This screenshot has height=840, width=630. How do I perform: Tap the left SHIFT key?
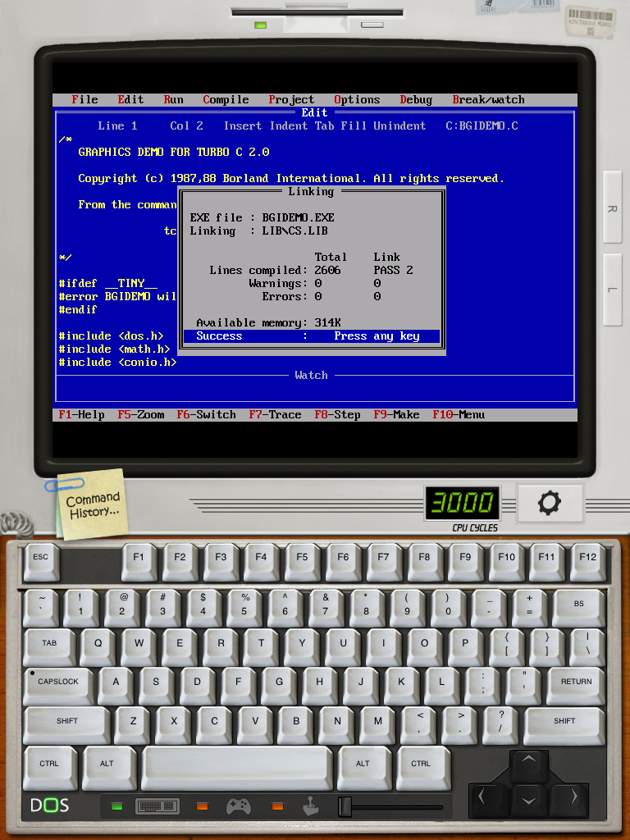click(x=67, y=724)
